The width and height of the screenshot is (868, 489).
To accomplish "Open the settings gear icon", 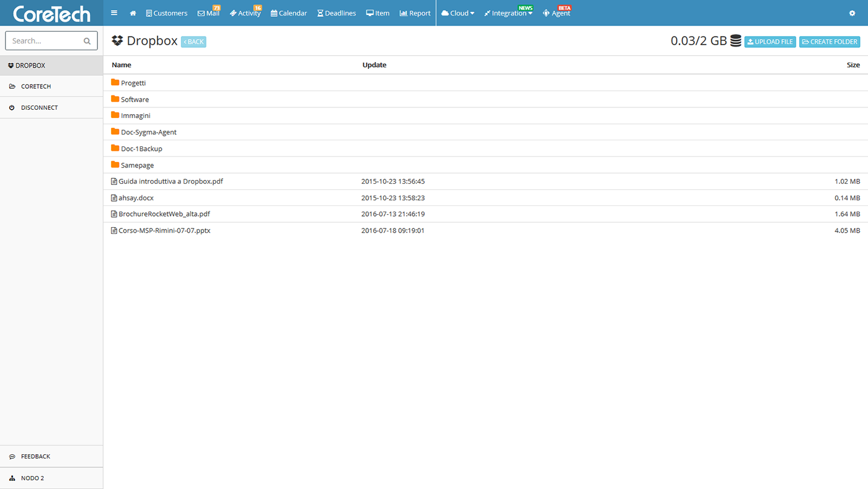I will point(852,13).
